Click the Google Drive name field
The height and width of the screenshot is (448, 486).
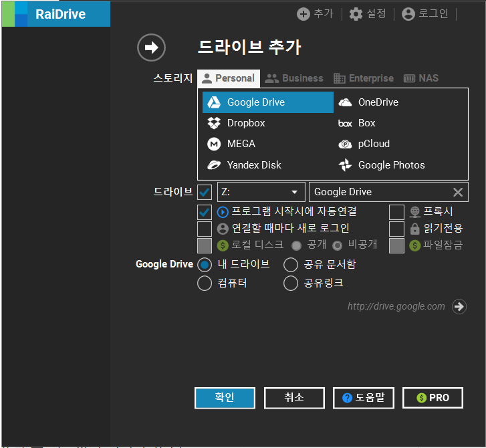pos(388,192)
